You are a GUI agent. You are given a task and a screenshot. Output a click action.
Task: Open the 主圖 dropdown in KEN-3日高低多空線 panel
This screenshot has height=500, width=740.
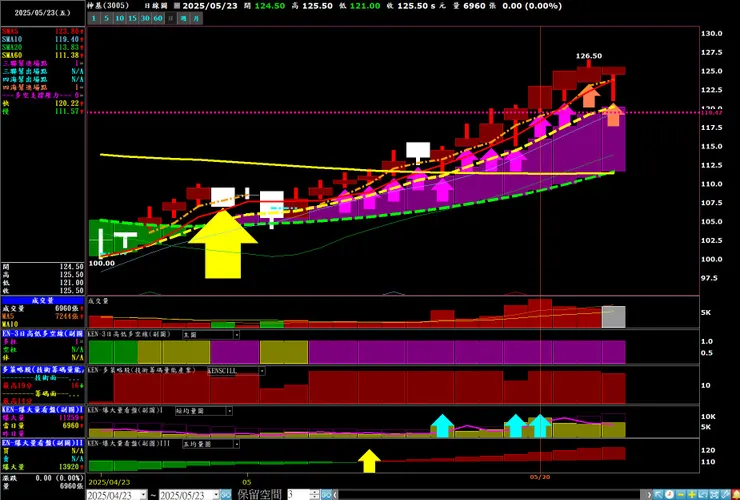tap(236, 335)
